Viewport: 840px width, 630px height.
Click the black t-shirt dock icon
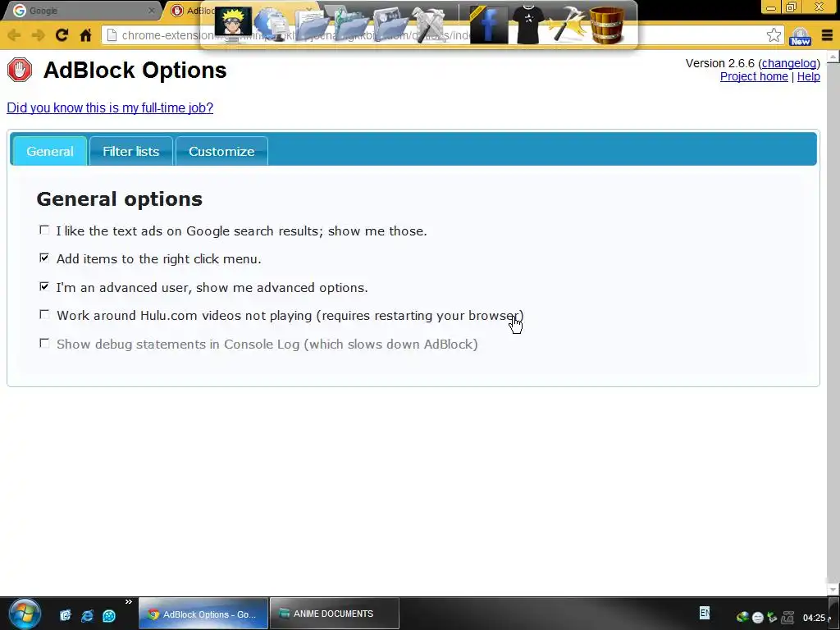pos(528,25)
